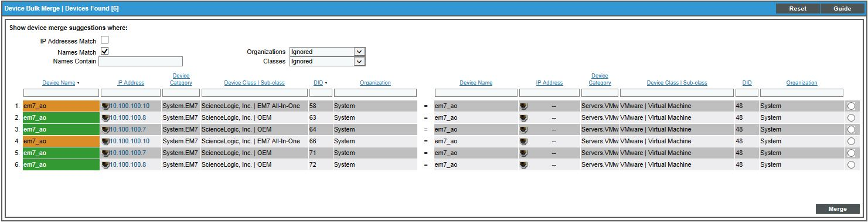The image size is (868, 222).
Task: Click device icon beside 10.100.100.7 in row 3
Action: click(105, 130)
